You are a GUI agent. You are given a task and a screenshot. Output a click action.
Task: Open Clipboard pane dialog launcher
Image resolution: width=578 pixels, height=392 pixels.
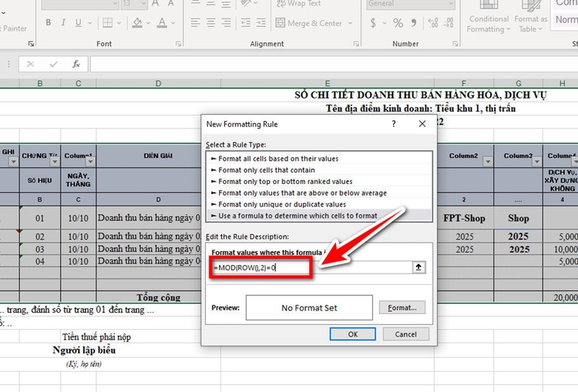(31, 44)
